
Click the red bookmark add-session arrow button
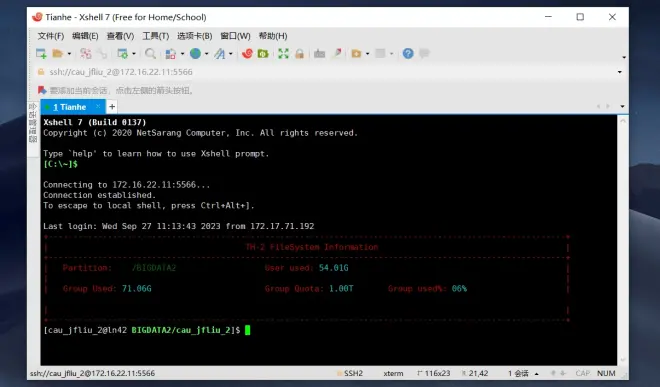click(42, 90)
